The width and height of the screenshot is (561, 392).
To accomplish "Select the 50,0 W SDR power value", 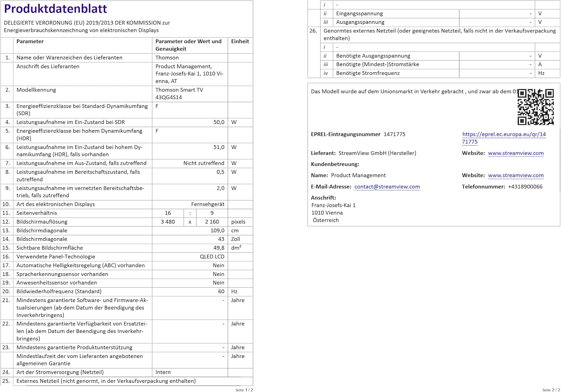I will pyautogui.click(x=218, y=122).
